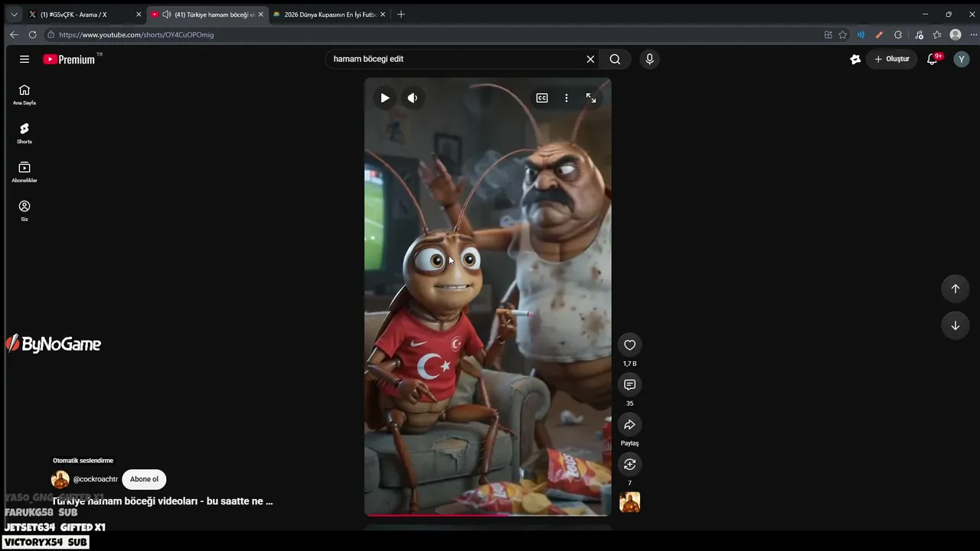This screenshot has width=980, height=551.
Task: Start voice search with the microphone
Action: [x=649, y=59]
